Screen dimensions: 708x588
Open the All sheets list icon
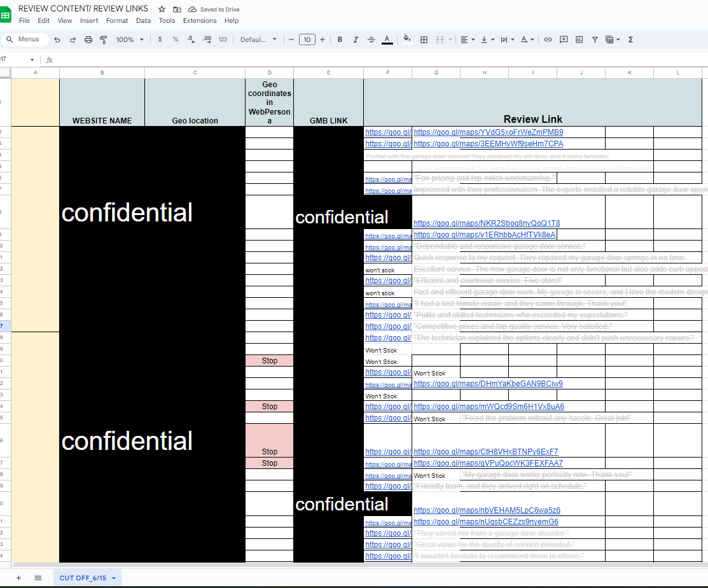pos(38,578)
